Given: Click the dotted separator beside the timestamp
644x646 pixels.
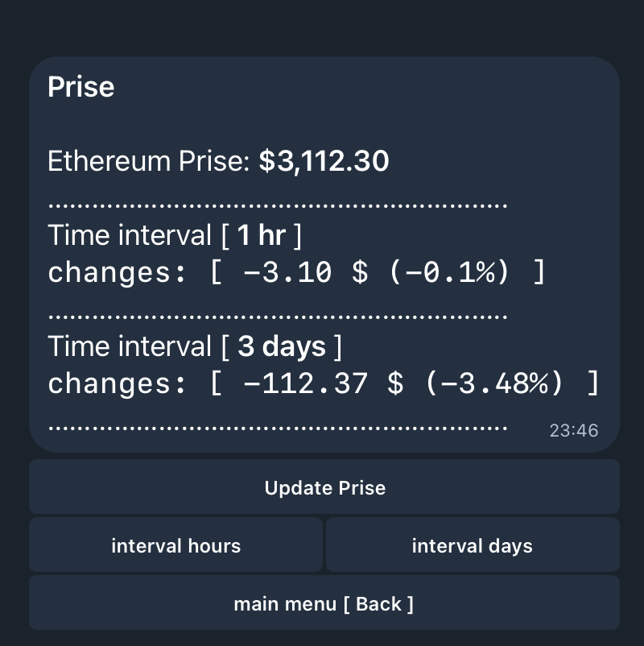Looking at the screenshot, I should [278, 428].
